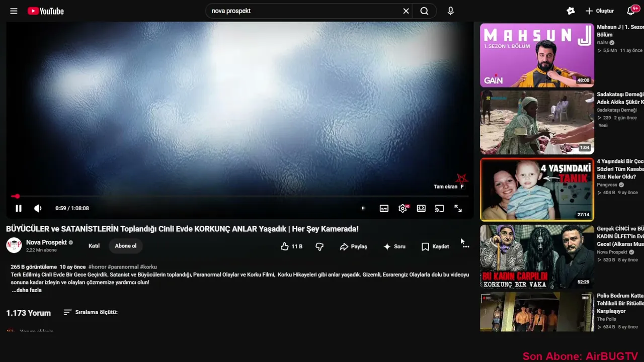This screenshot has width=644, height=362.
Task: Open the YouTube guide hamburger menu
Action: pos(14,11)
